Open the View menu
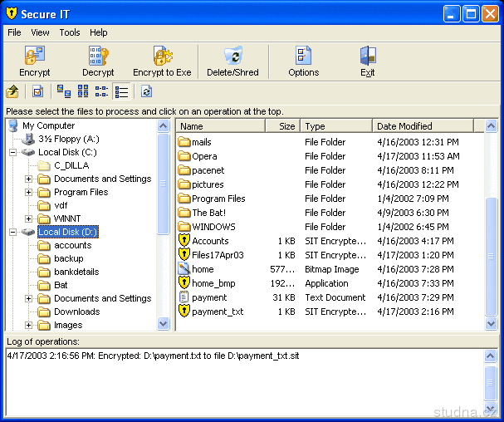 [40, 32]
